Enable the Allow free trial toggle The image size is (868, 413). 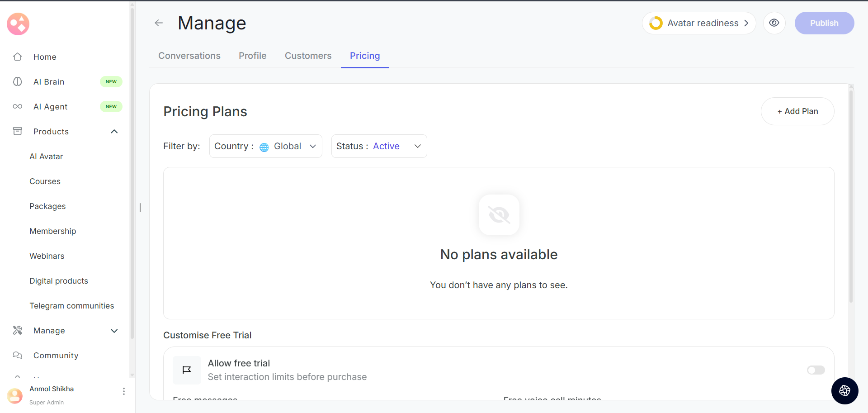[x=816, y=370]
